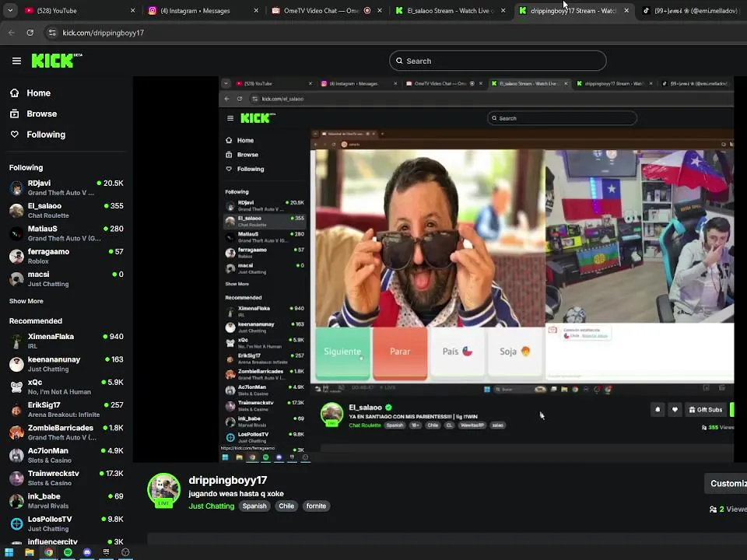Click the browser back arrow
This screenshot has width=747, height=560.
pos(12,33)
